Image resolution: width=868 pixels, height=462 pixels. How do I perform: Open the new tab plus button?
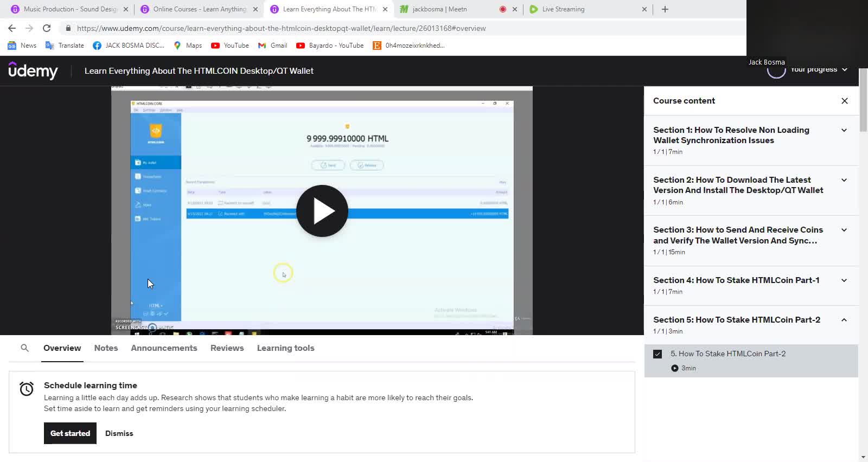(x=665, y=9)
